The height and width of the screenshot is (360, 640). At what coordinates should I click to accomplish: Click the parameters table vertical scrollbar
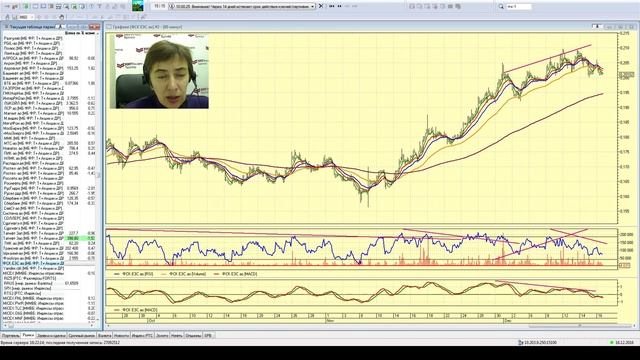pos(98,176)
